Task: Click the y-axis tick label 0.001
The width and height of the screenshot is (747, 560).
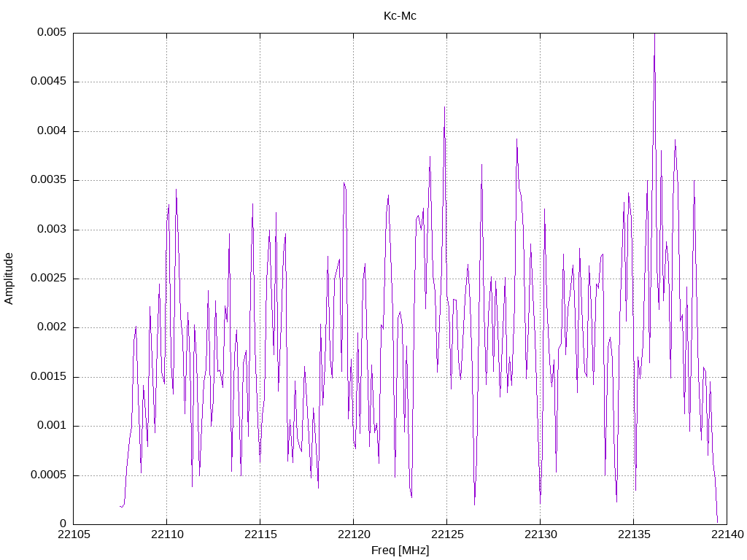Action: point(52,426)
